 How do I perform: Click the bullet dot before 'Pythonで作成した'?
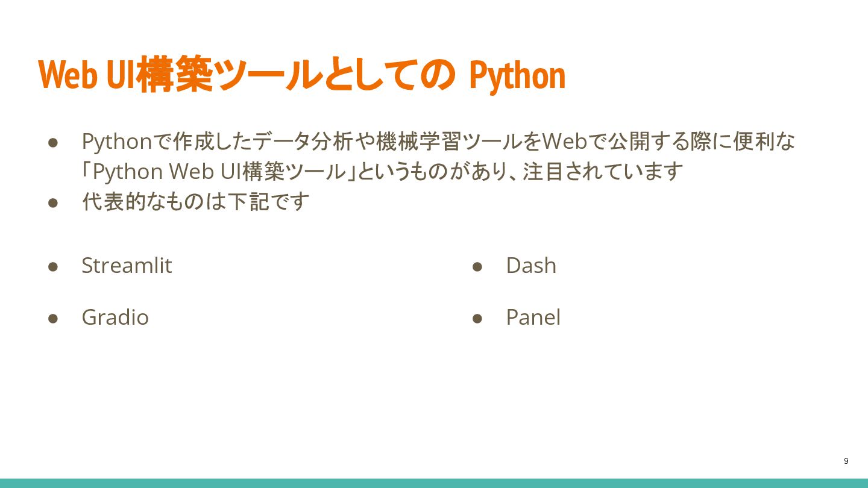52,142
